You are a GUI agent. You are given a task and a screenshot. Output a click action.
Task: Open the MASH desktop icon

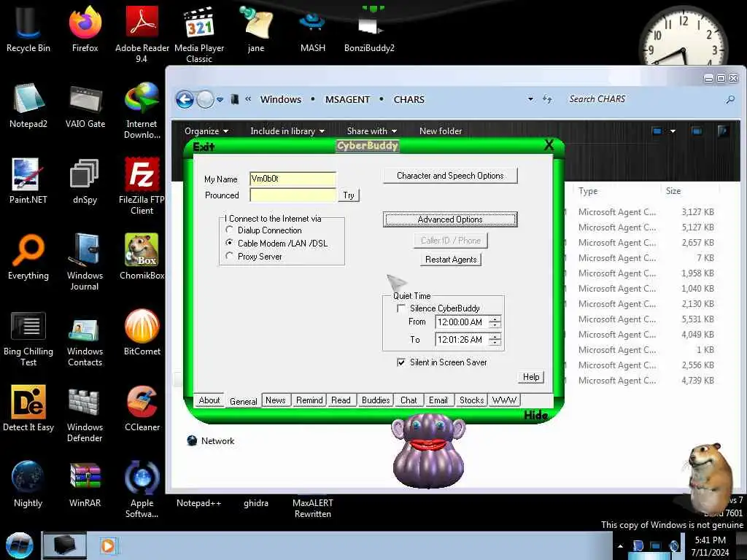[x=312, y=29]
